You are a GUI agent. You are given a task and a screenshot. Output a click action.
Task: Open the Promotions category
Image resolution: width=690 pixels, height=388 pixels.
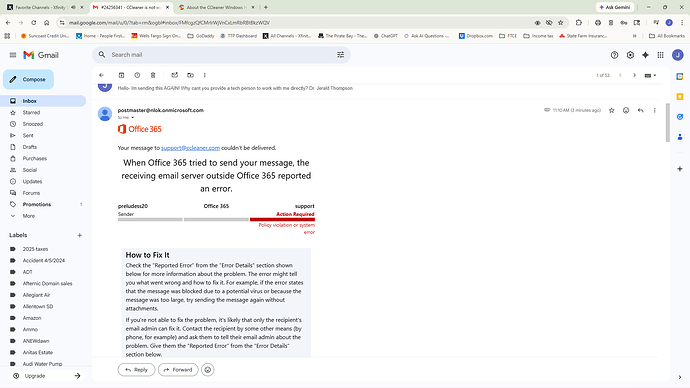pos(37,205)
